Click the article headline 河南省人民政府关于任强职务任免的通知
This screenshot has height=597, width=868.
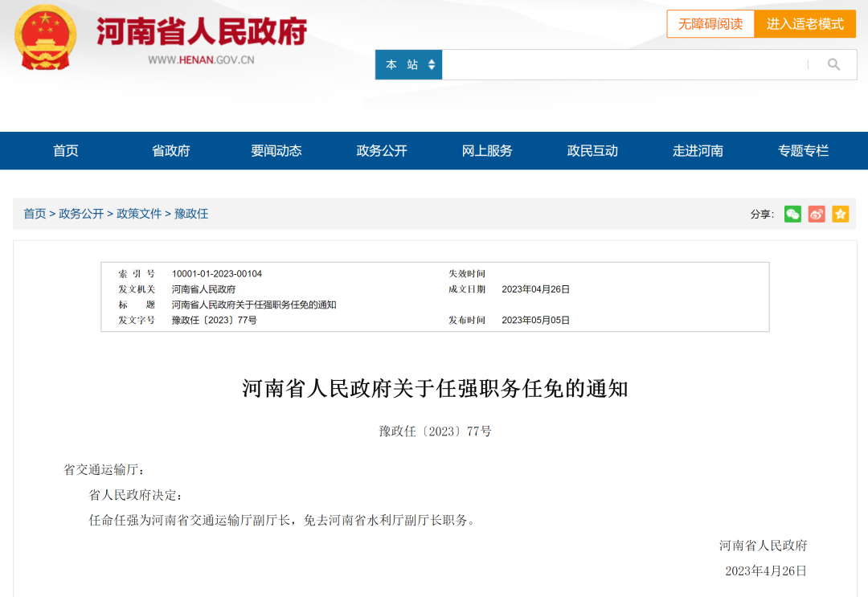pyautogui.click(x=435, y=388)
